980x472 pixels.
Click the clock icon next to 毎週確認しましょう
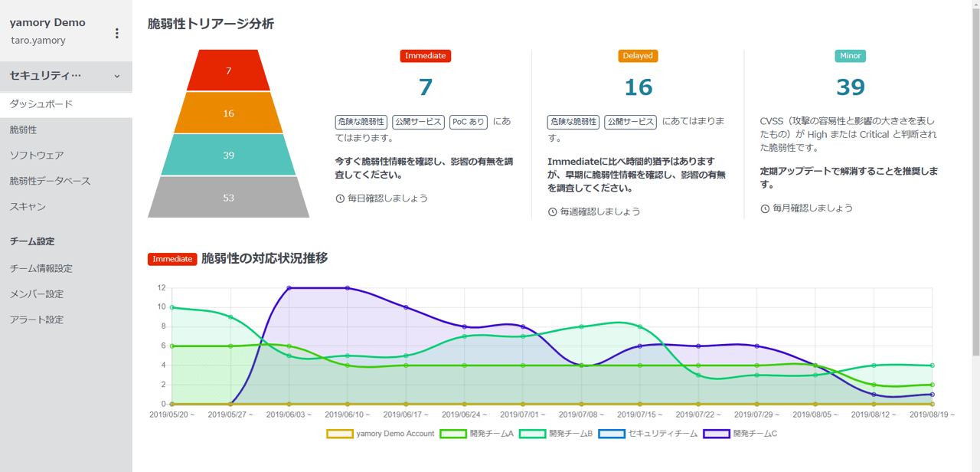[x=552, y=211]
